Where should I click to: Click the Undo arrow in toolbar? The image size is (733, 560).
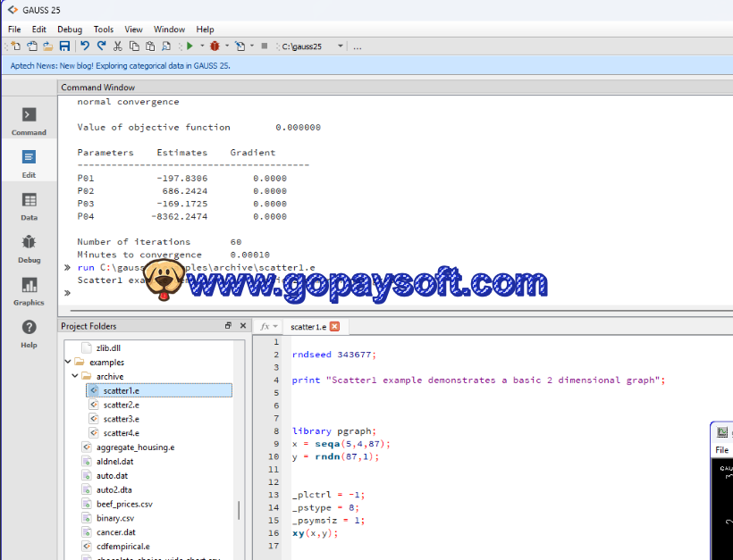point(85,46)
